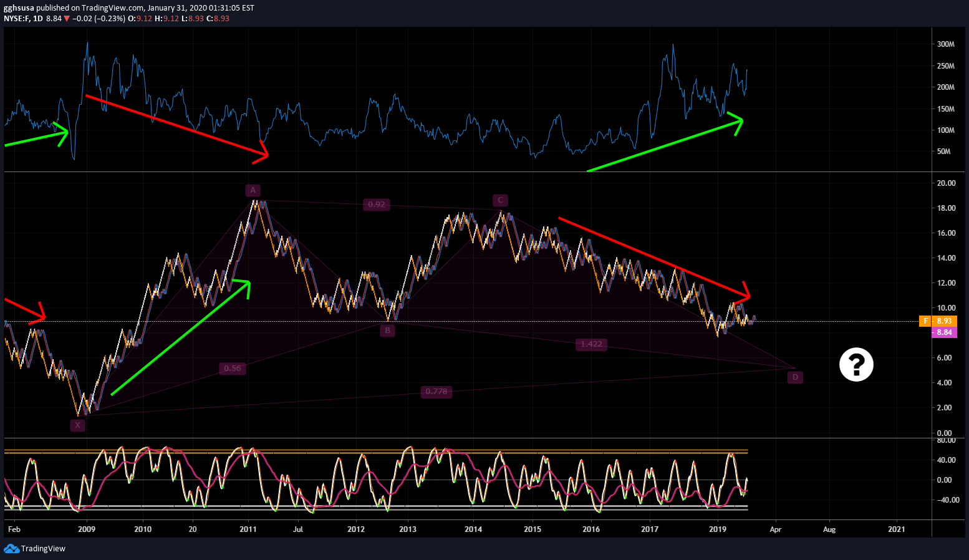Image resolution: width=969 pixels, height=560 pixels.
Task: Click the 0.778 ratio label
Action: pyautogui.click(x=436, y=392)
